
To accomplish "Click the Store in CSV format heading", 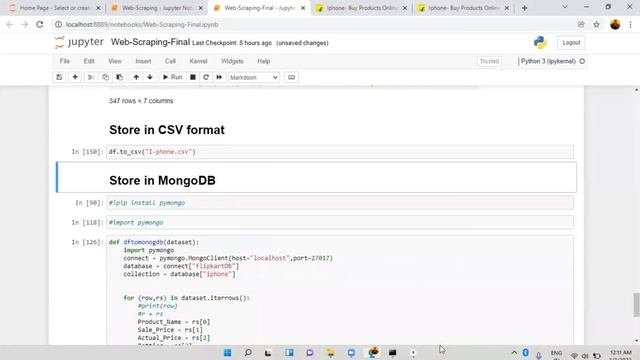I will (167, 130).
